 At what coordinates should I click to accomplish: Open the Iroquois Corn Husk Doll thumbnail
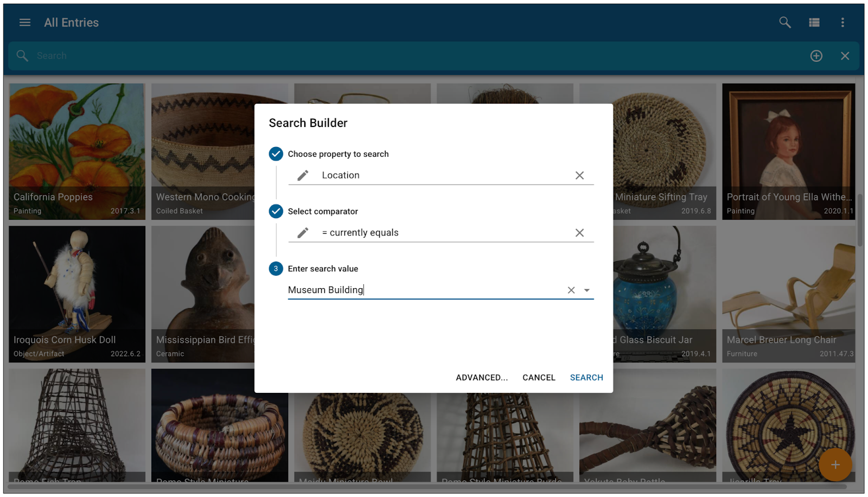pyautogui.click(x=77, y=294)
